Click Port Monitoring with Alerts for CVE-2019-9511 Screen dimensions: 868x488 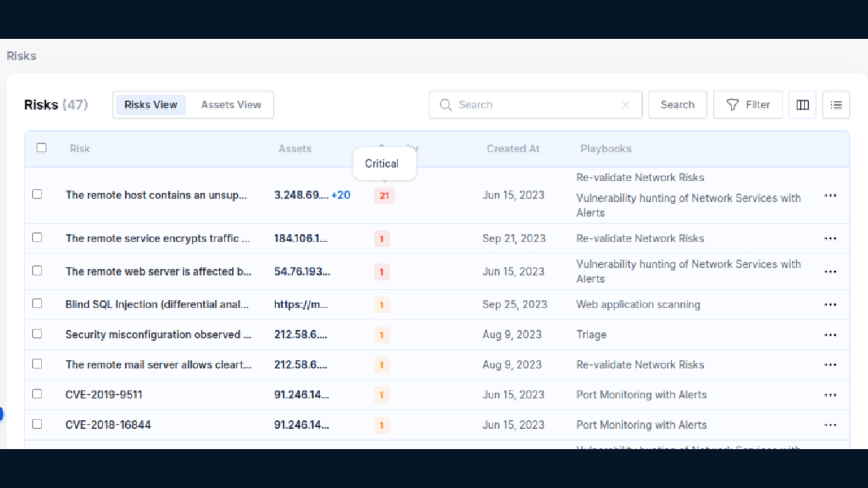click(641, 395)
